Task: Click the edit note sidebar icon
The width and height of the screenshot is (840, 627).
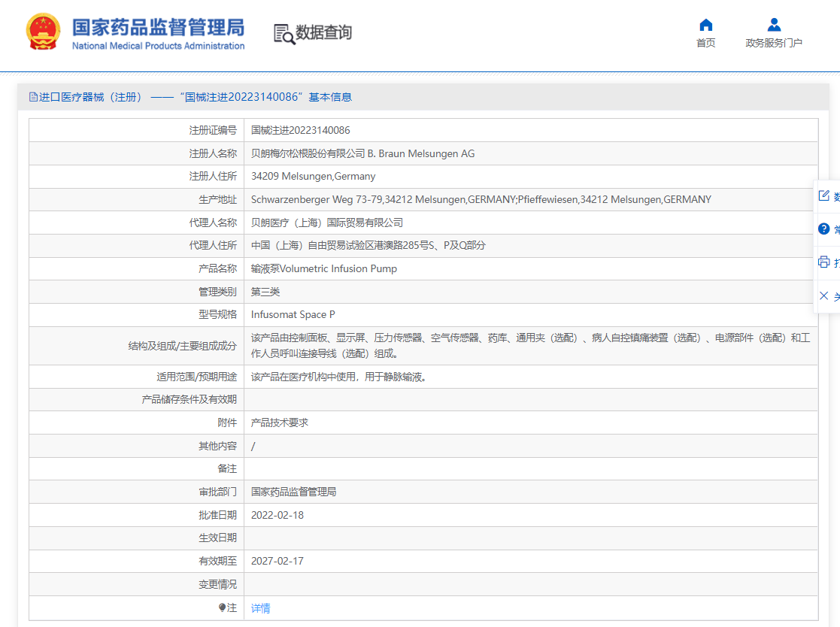Action: tap(824, 195)
